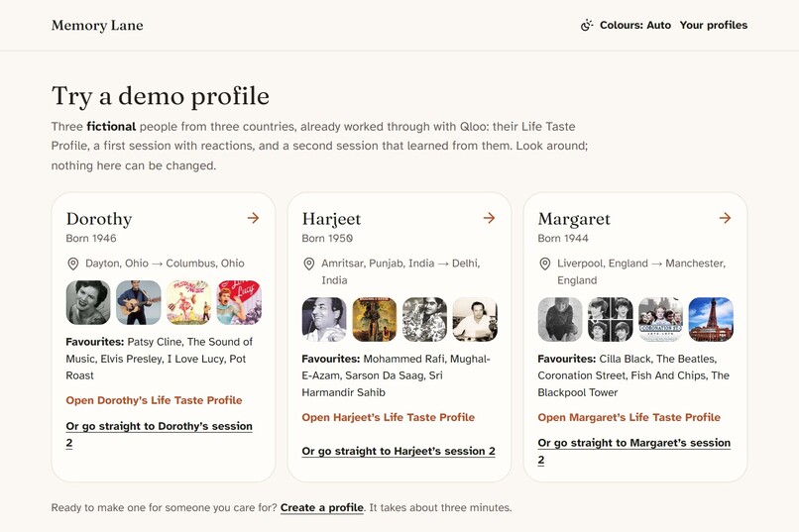
Task: Open Margaret's Life Taste Profile
Action: [x=628, y=417]
